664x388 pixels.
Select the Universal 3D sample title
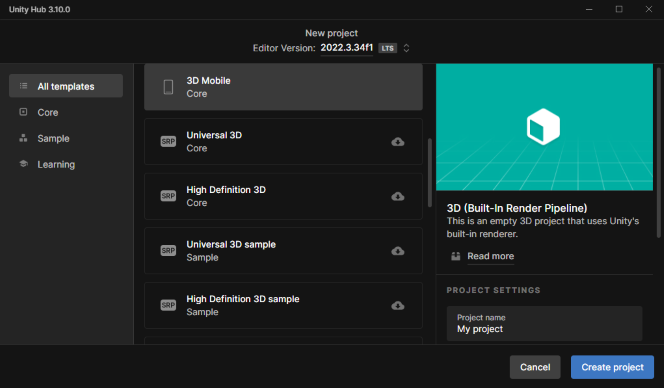click(x=231, y=244)
